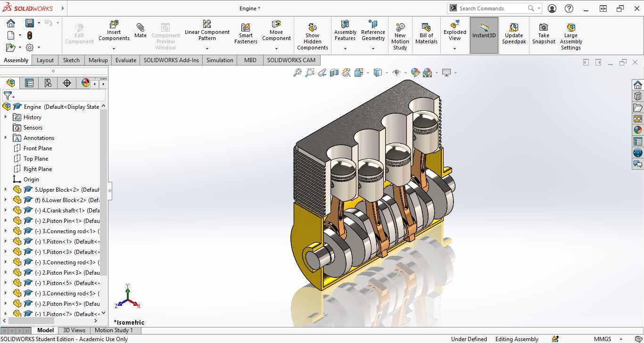This screenshot has width=644, height=343.
Task: Click the Previous View icon
Action: 322,73
